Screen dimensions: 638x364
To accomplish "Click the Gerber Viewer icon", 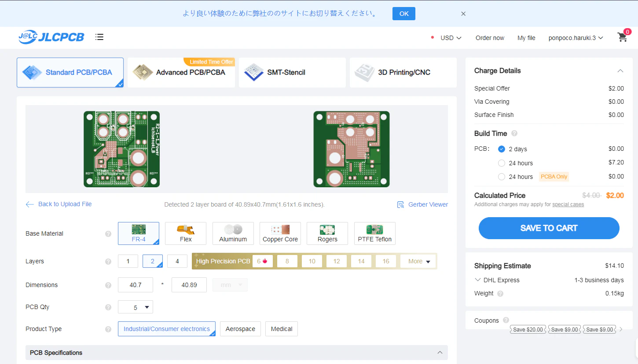I will coord(400,204).
